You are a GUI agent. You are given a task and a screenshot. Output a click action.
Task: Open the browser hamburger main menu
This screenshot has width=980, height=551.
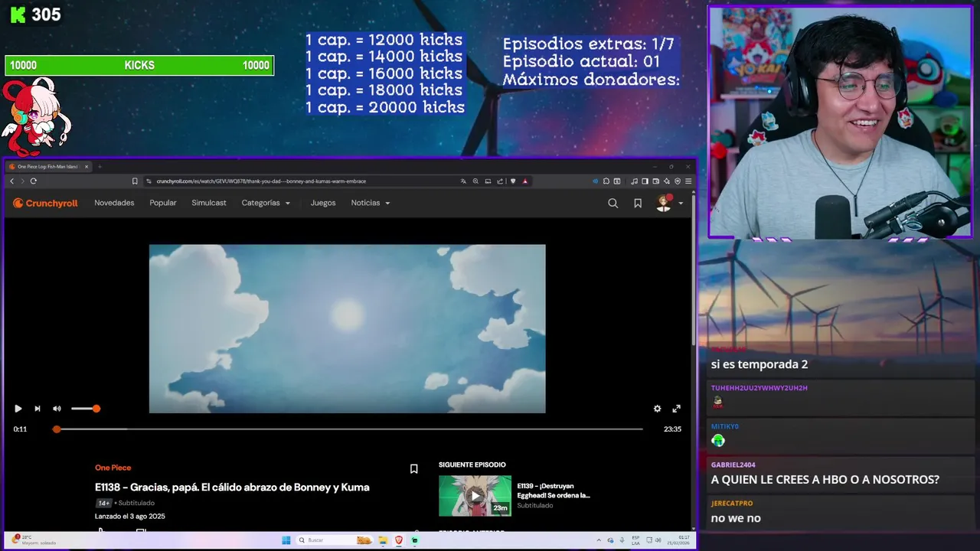[688, 181]
